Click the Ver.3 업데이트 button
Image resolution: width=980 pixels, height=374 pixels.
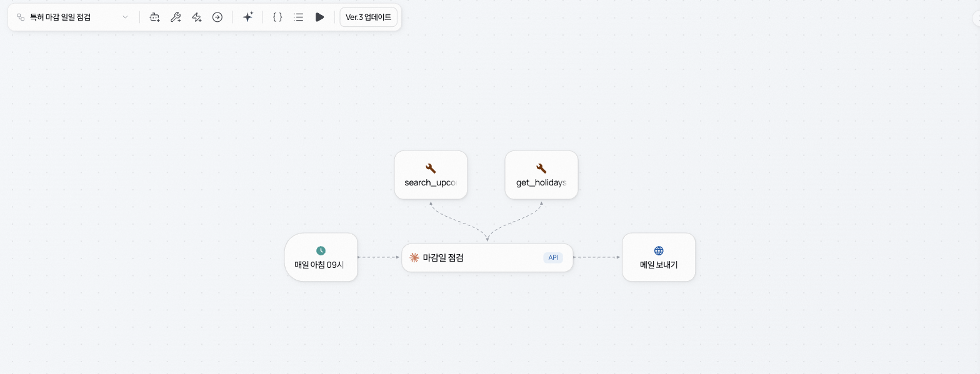point(369,17)
